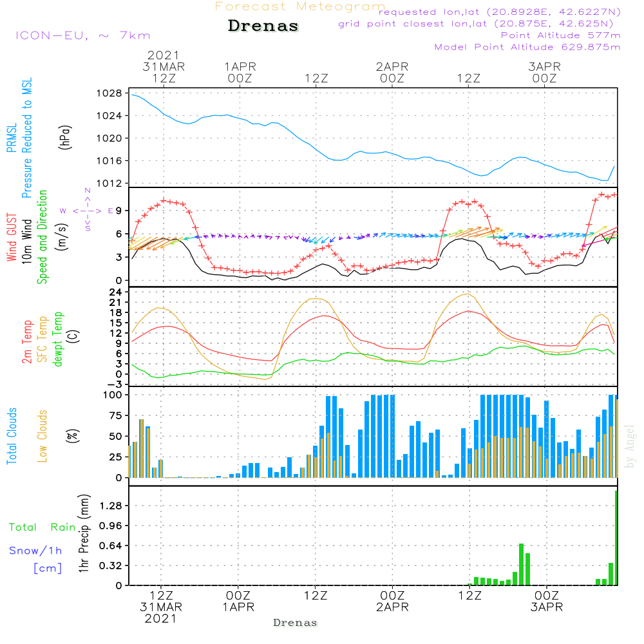Click the 1APR date label below chart

[238, 607]
